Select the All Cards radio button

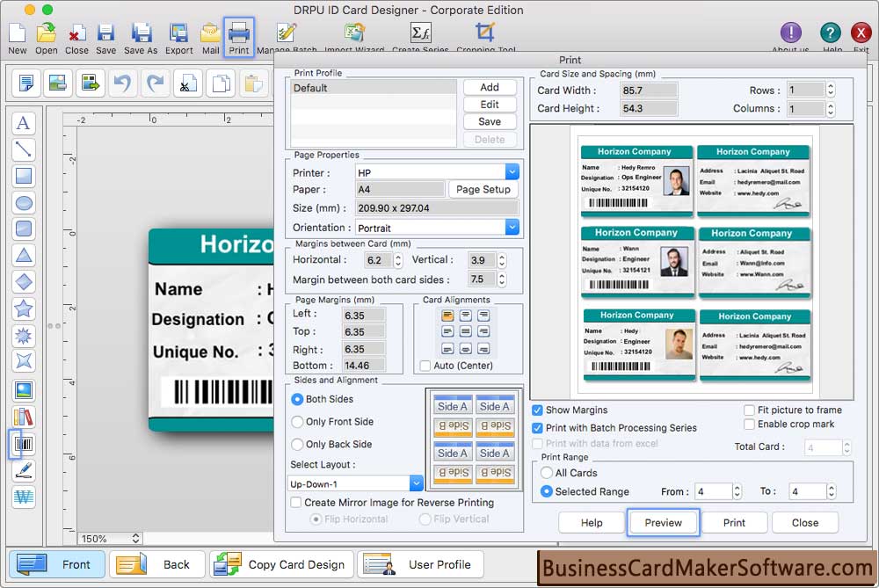click(547, 473)
